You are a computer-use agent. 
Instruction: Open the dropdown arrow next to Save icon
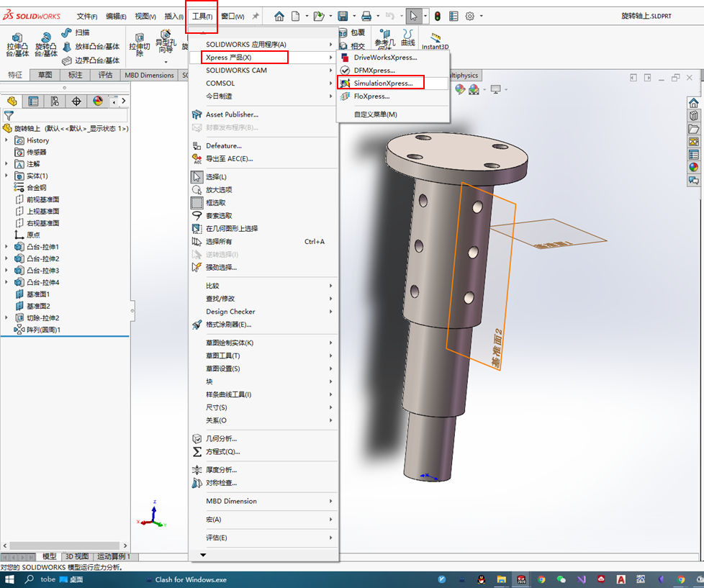353,17
